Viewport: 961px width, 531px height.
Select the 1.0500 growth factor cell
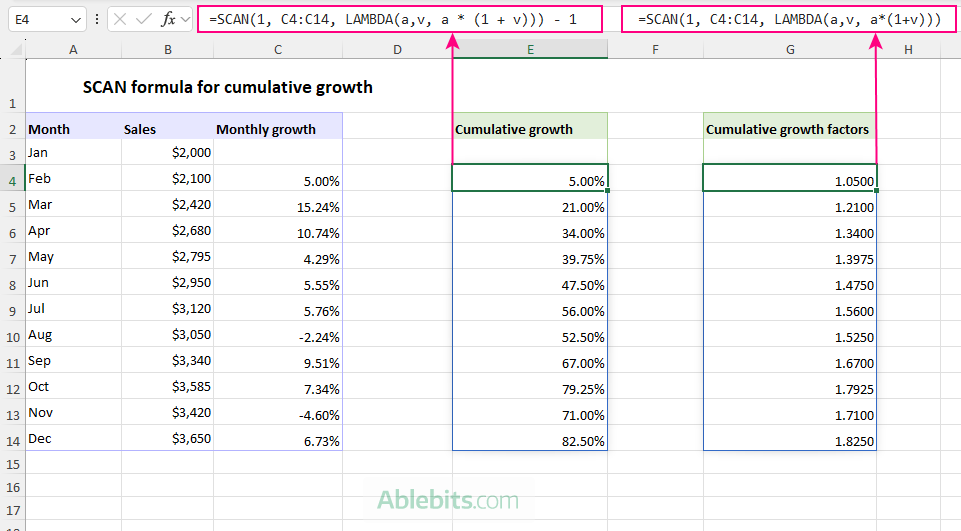pyautogui.click(x=790, y=178)
